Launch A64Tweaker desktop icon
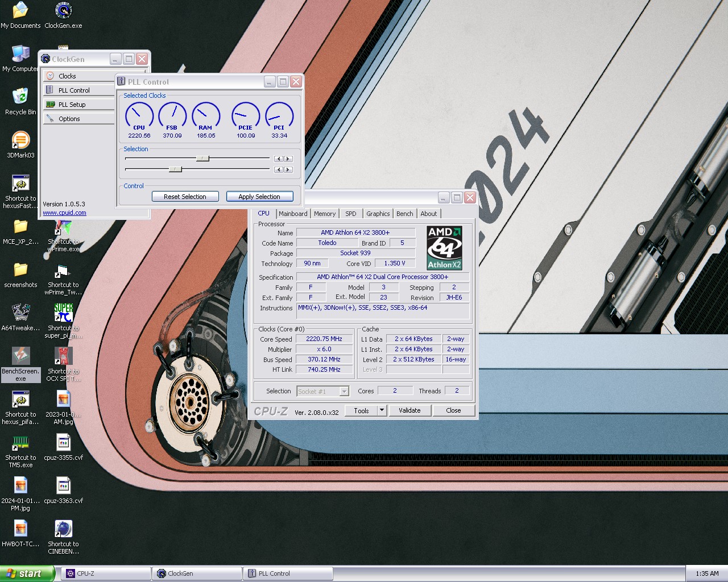 (x=20, y=318)
